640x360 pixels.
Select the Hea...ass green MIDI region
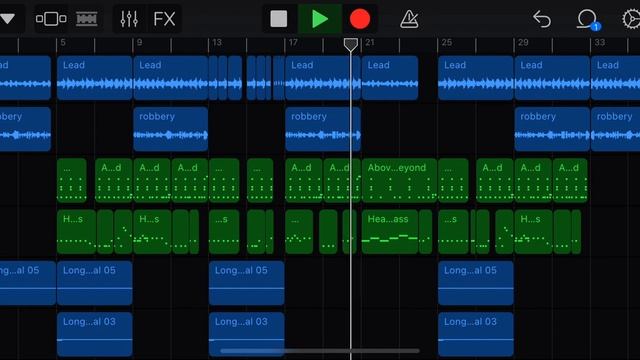(390, 232)
